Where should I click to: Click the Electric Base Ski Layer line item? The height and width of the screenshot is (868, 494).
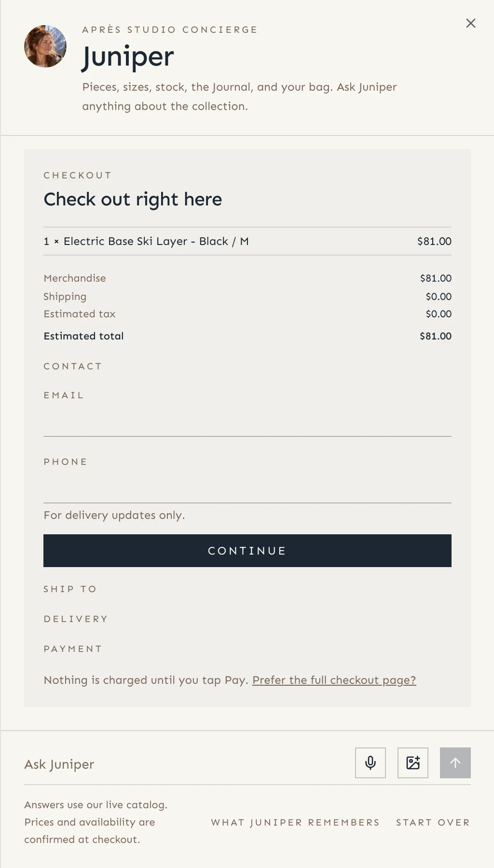coord(247,241)
